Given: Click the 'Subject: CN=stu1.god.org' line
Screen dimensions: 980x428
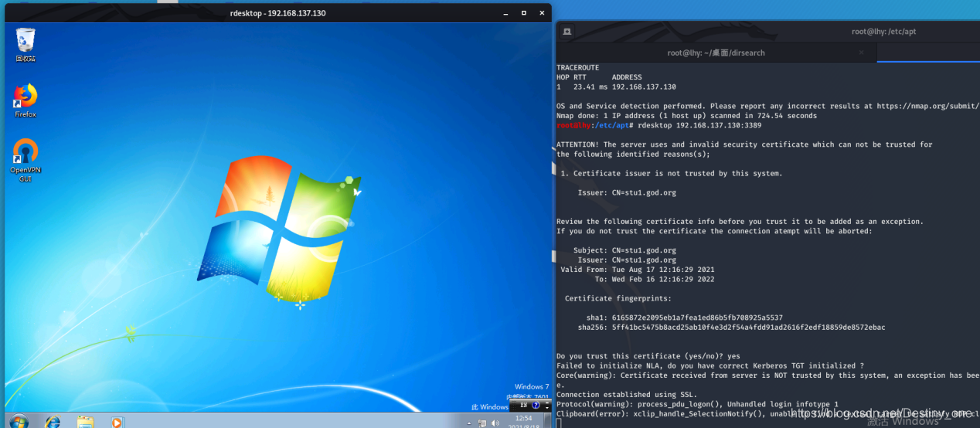Looking at the screenshot, I should (x=624, y=250).
